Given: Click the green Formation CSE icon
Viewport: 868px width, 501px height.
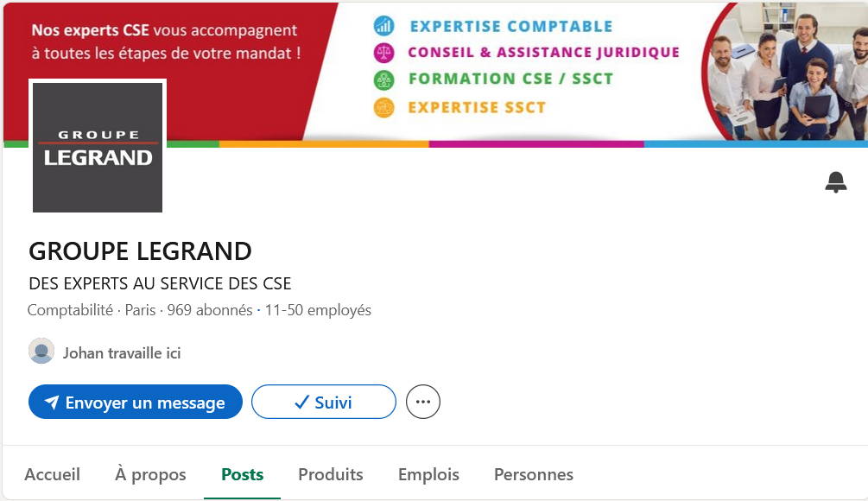Looking at the screenshot, I should point(383,80).
